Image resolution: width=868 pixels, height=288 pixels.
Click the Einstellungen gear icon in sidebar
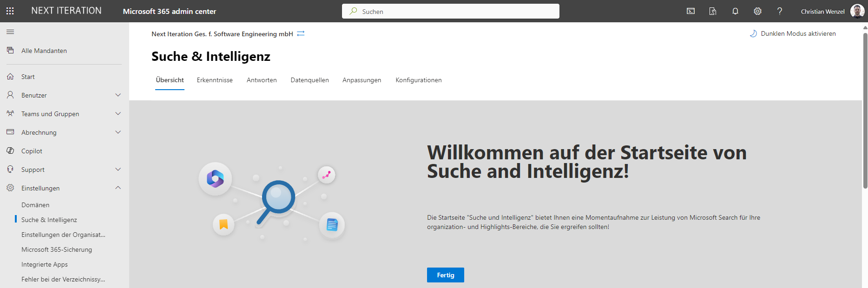point(10,188)
